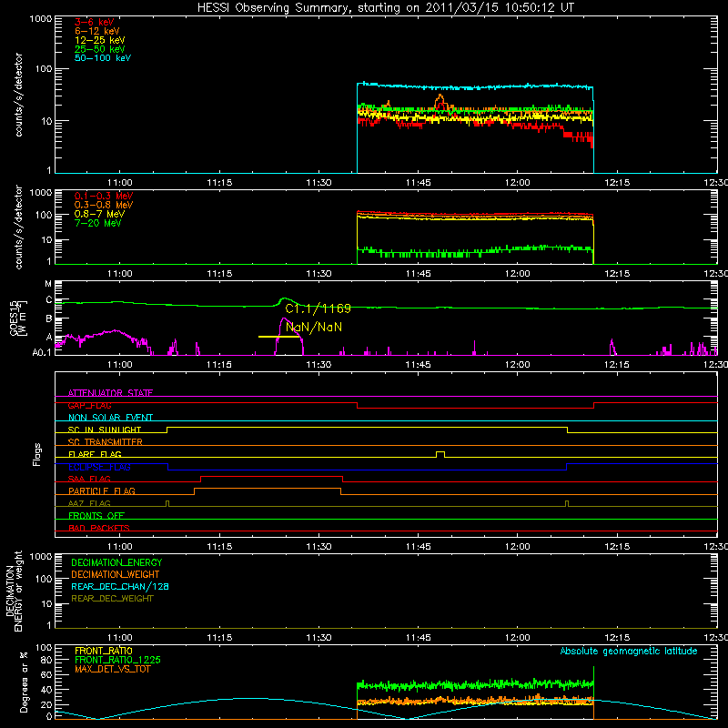The height and width of the screenshot is (728, 728).
Task: Select the FRONTS_OFF flag label
Action: [x=96, y=516]
